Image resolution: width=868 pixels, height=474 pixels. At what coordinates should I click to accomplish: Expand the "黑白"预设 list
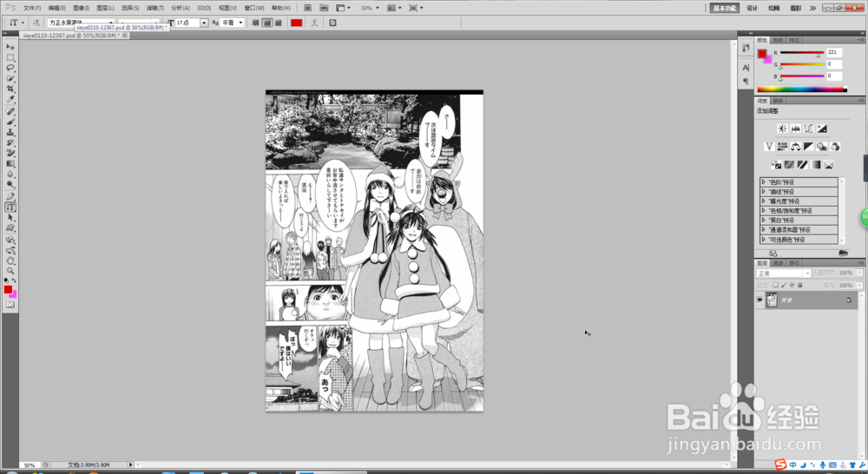tap(764, 220)
